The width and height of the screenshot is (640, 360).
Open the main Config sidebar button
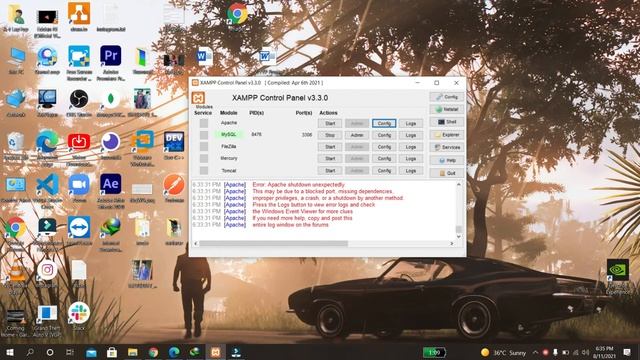click(x=447, y=97)
